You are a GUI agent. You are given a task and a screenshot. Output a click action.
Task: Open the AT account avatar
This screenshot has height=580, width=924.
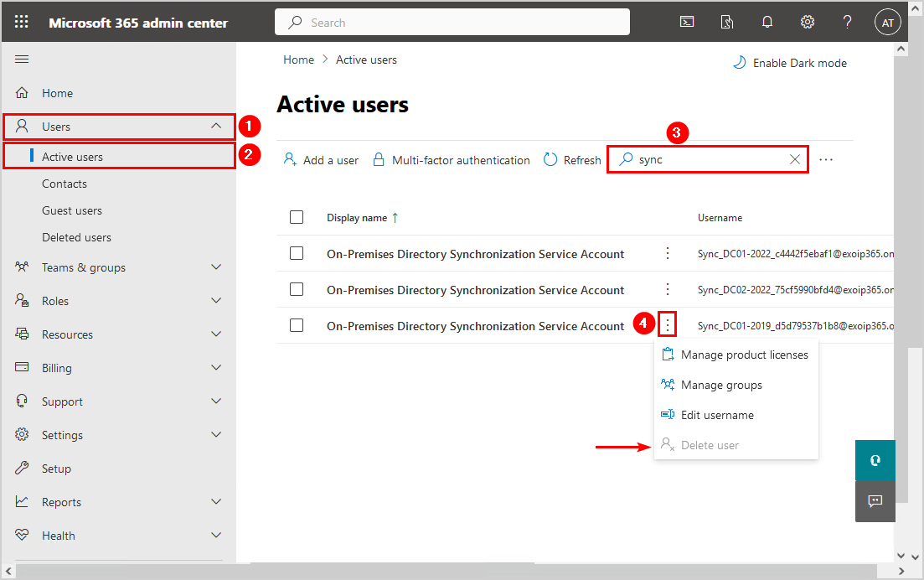click(888, 23)
